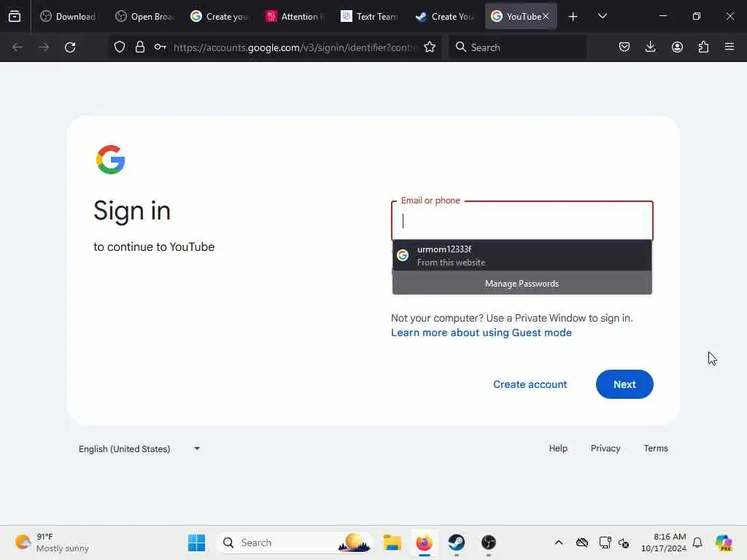Open a new browser tab
Viewport: 747px width, 560px height.
(573, 17)
